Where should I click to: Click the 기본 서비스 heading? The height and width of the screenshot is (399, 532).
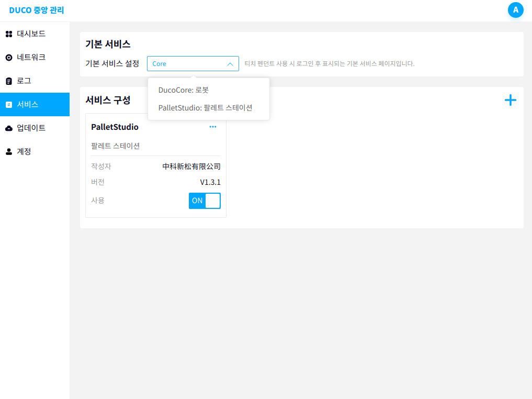click(108, 44)
